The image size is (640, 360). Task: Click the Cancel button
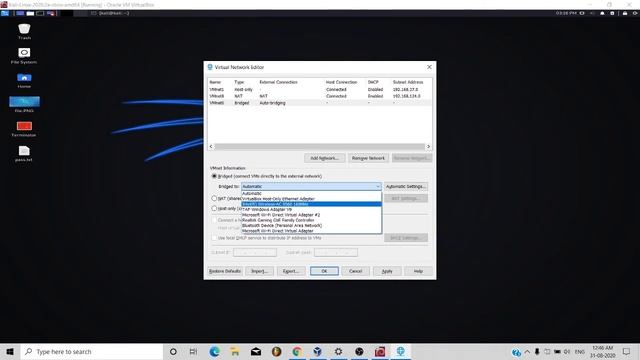click(356, 271)
